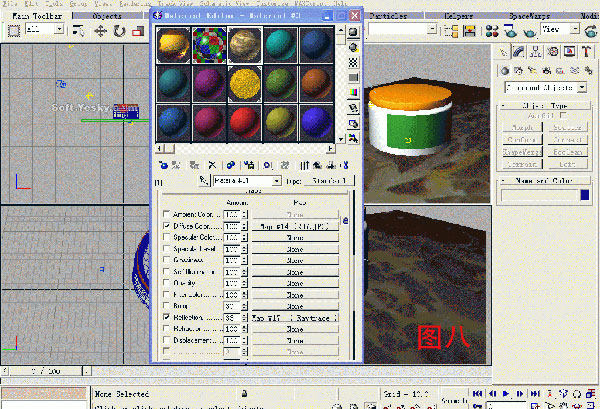The height and width of the screenshot is (409, 600).
Task: Click the Render Last teapot icon
Action: click(591, 31)
